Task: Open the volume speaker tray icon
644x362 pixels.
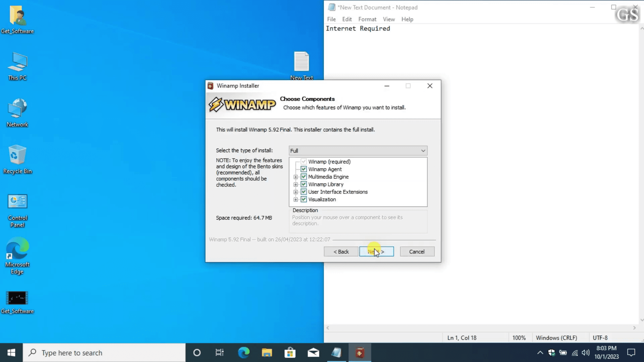Action: [x=586, y=353]
